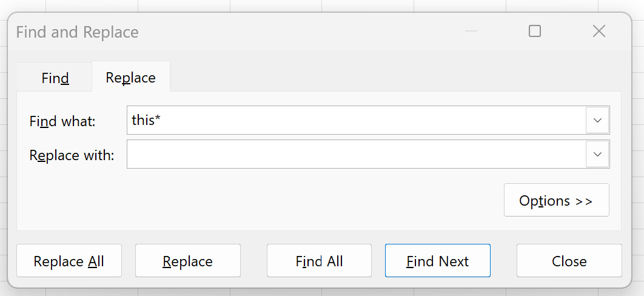The height and width of the screenshot is (296, 644).
Task: Switch to the Find tab
Action: [x=55, y=78]
